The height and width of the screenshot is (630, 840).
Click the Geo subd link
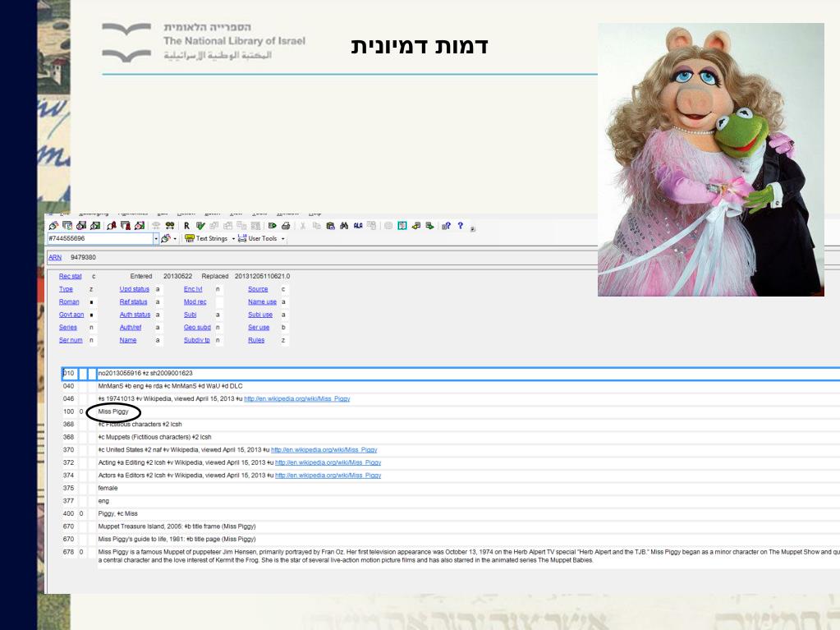197,328
